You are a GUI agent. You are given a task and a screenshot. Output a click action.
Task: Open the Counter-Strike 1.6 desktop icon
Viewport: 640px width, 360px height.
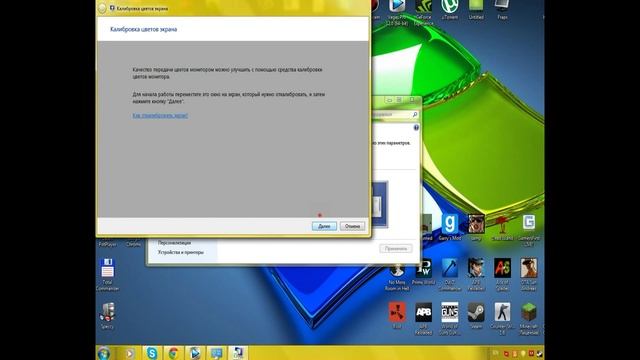click(x=502, y=318)
